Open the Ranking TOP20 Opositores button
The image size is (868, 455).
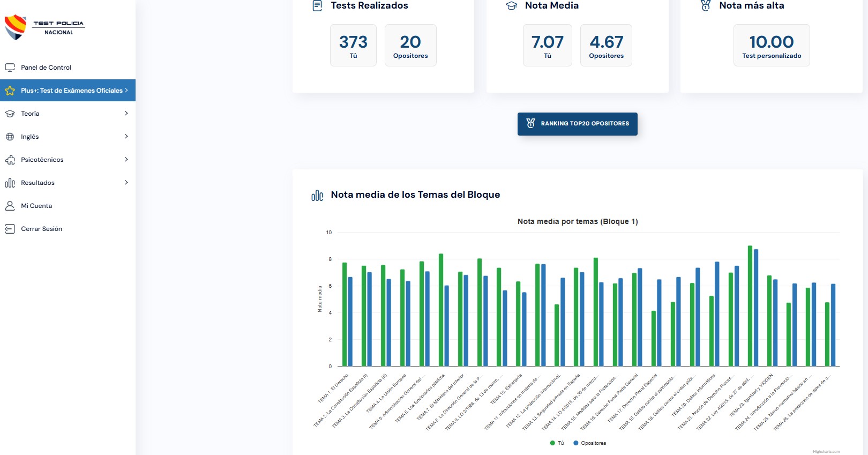point(577,124)
